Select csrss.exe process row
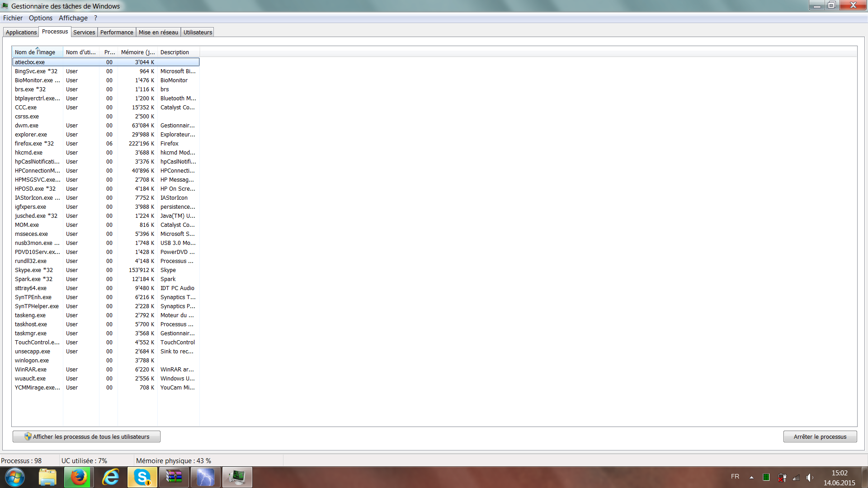Screen dimensions: 868x488 106,116
